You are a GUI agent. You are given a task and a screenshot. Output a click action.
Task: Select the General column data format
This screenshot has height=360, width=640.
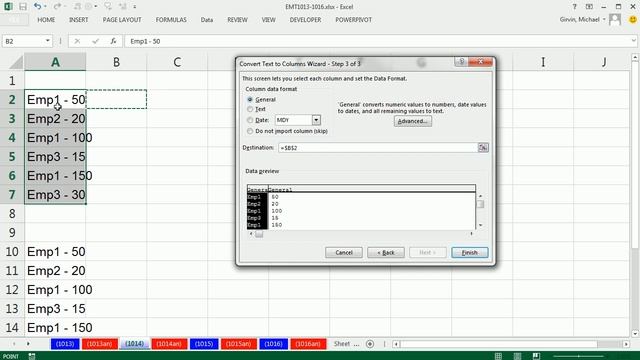tap(250, 100)
